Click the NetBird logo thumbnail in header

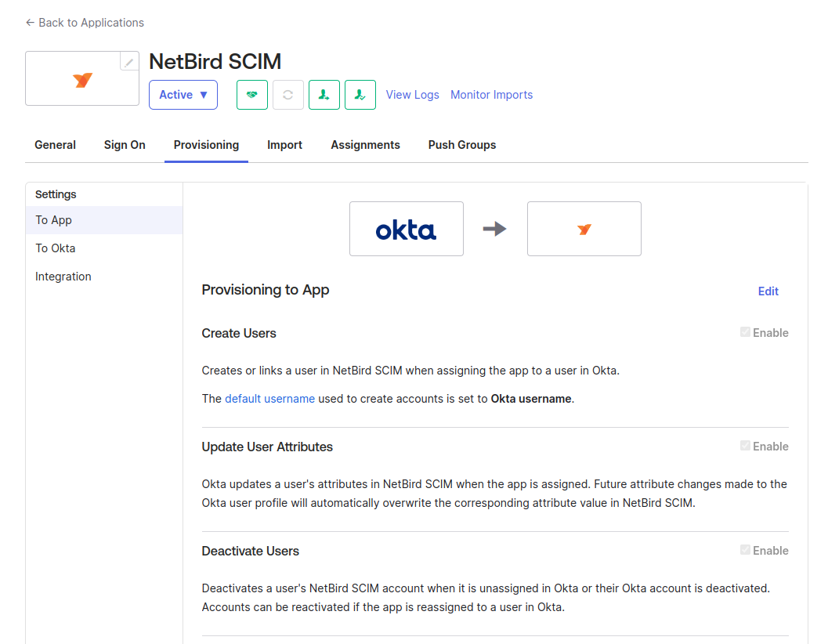coord(82,79)
